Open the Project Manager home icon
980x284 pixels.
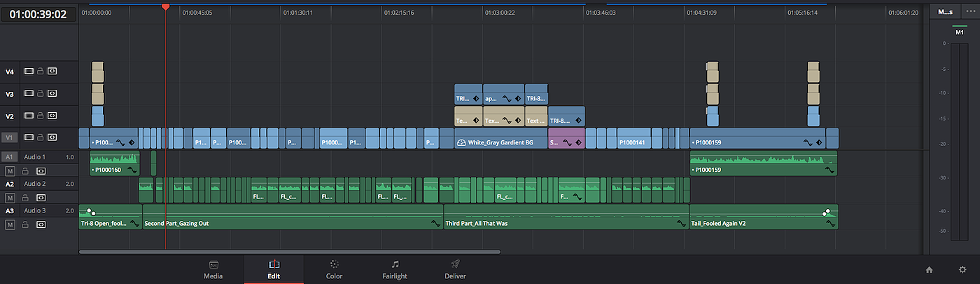pos(929,269)
